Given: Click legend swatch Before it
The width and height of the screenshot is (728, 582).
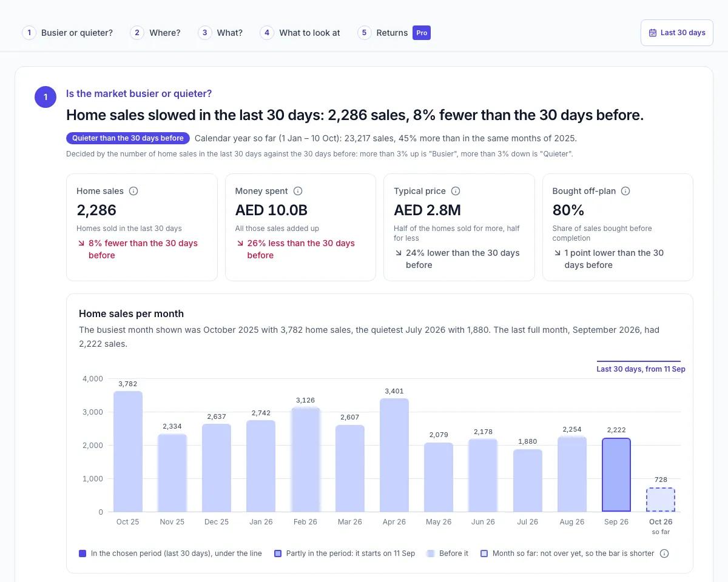Looking at the screenshot, I should 431,554.
